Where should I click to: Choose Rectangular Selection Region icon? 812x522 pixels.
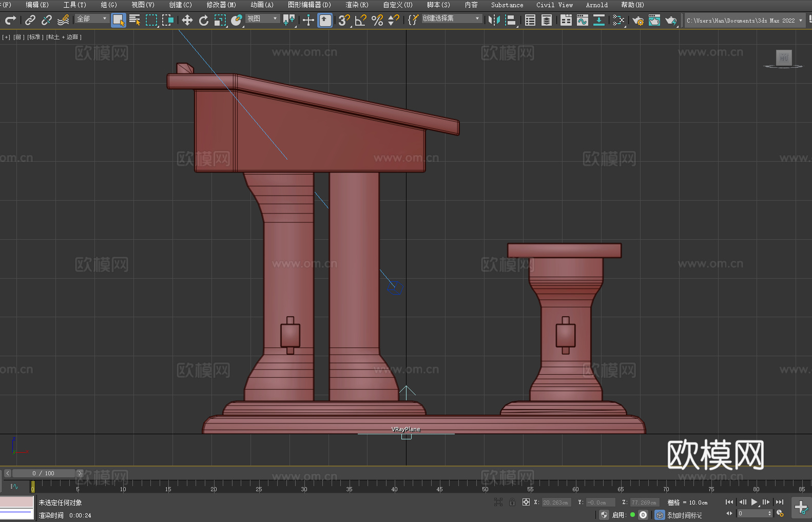tap(151, 20)
